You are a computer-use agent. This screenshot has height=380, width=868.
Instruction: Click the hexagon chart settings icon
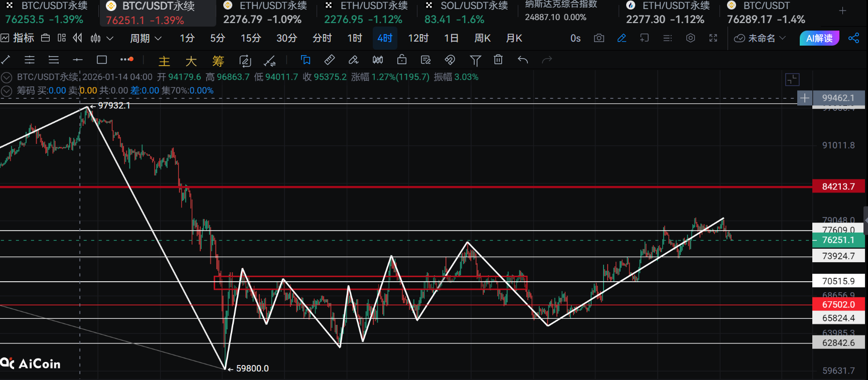(690, 38)
